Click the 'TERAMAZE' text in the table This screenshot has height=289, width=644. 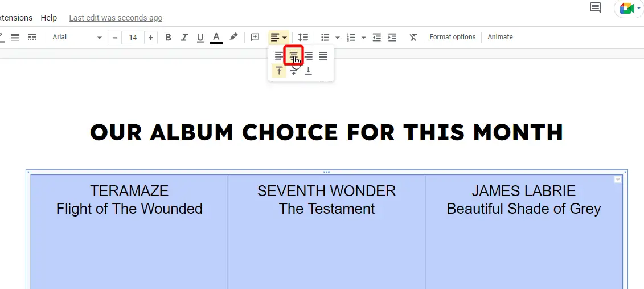tap(129, 191)
